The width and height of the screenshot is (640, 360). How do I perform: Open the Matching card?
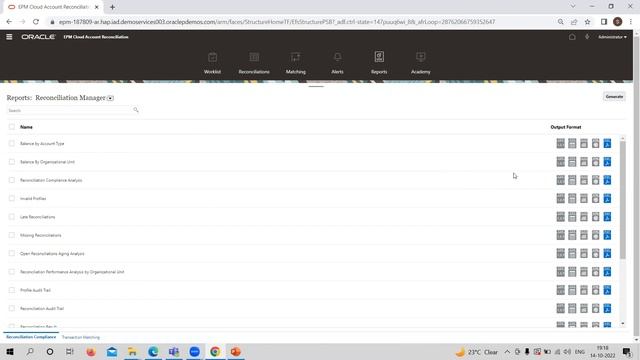[296, 63]
